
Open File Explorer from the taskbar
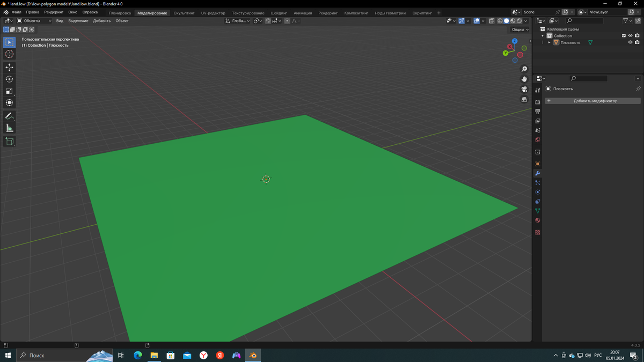[154, 355]
